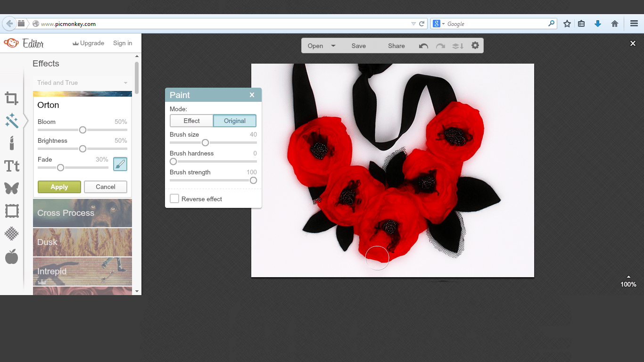
Task: Click Share in the top toolbar
Action: point(396,46)
